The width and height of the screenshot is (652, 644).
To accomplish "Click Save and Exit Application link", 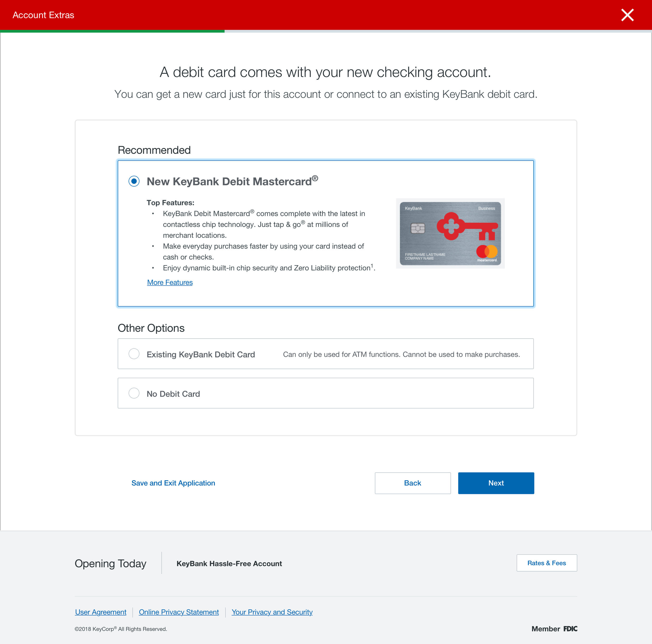I will (173, 483).
